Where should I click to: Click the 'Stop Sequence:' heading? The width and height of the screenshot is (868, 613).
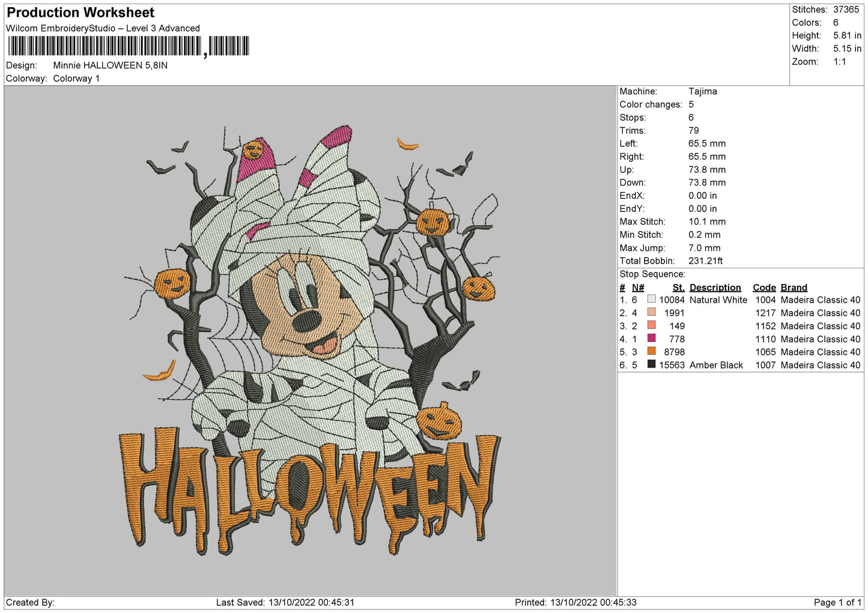[x=652, y=274]
